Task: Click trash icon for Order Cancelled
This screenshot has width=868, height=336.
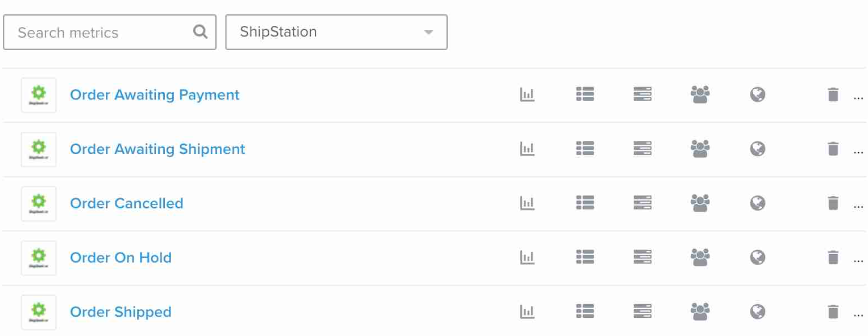Action: point(833,203)
